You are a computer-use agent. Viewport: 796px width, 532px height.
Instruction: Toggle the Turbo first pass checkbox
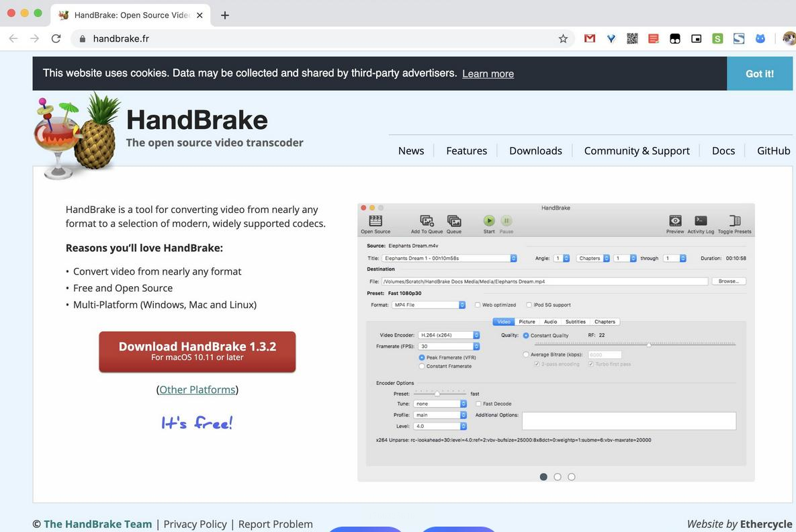coord(591,364)
